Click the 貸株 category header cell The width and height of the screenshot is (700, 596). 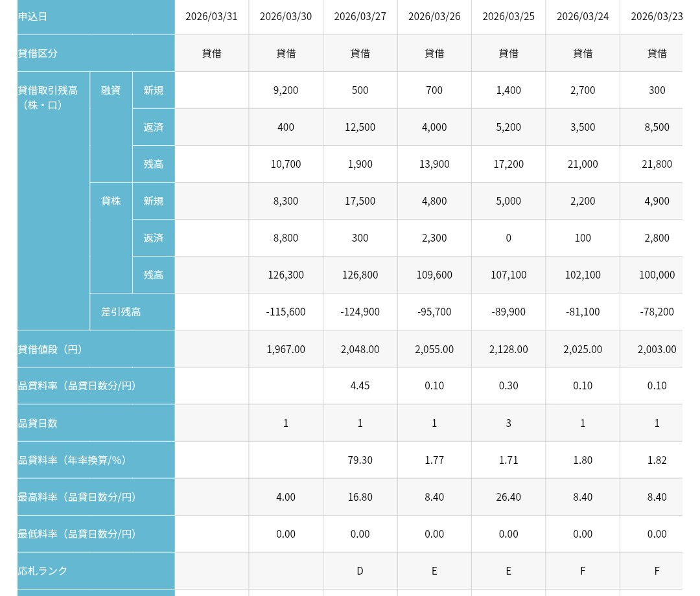tap(111, 201)
